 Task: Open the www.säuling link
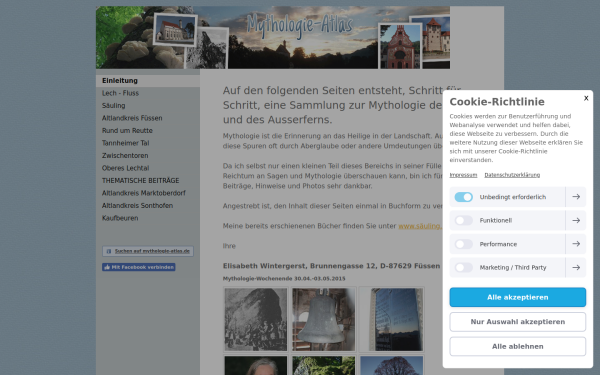pyautogui.click(x=420, y=226)
